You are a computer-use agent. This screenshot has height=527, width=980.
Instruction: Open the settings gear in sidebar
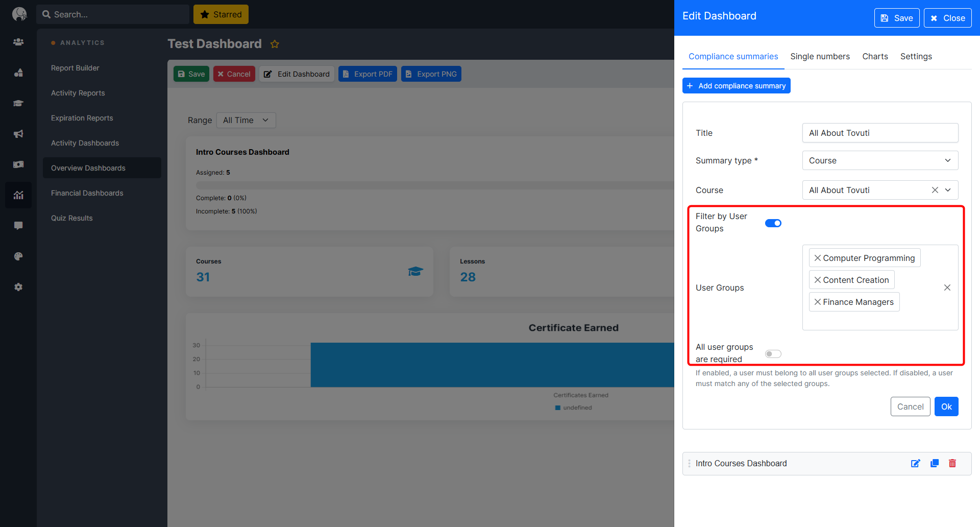(18, 287)
